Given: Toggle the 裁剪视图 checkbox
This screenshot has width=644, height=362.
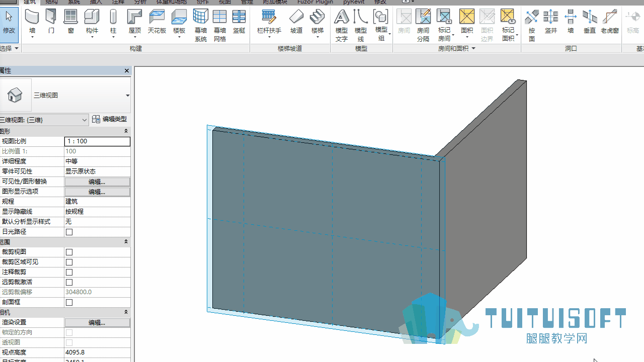Looking at the screenshot, I should 69,252.
